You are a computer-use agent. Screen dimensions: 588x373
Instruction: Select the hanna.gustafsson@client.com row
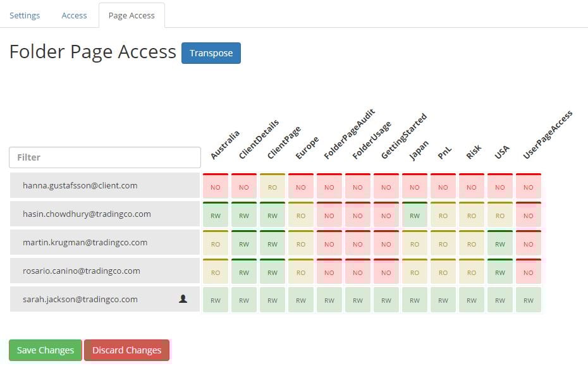click(x=105, y=185)
